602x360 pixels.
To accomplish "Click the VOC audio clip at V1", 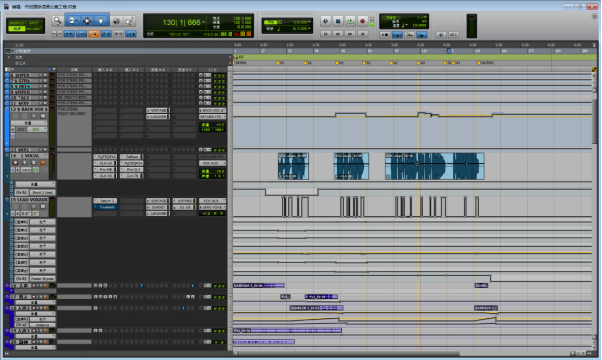I will click(x=293, y=166).
